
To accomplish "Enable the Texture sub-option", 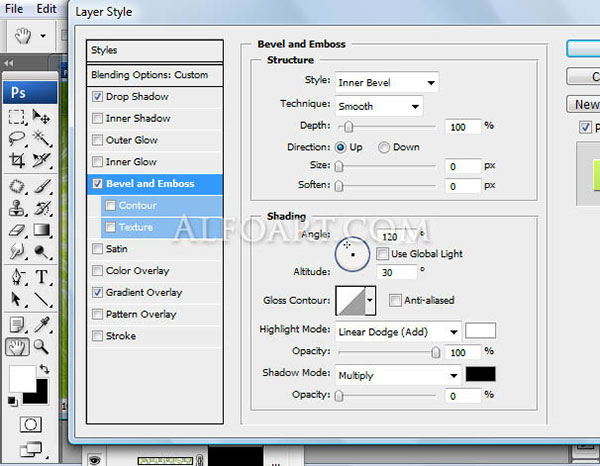I will coord(111,227).
